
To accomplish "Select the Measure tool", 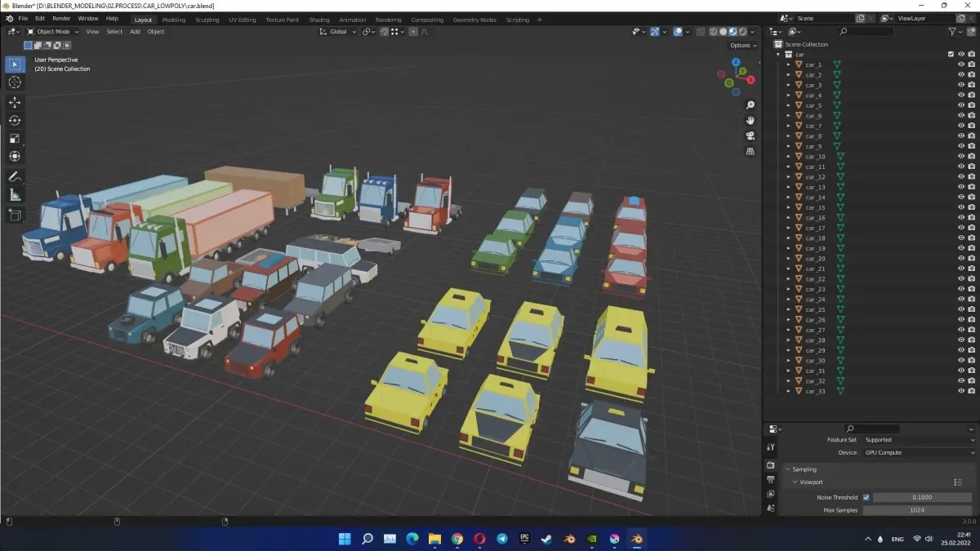I will tap(15, 195).
